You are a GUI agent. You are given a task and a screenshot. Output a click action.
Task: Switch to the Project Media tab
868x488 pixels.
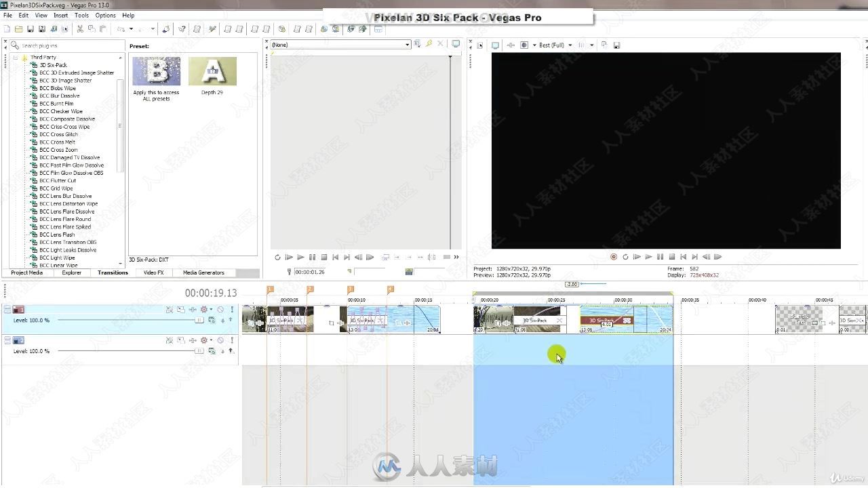click(26, 272)
